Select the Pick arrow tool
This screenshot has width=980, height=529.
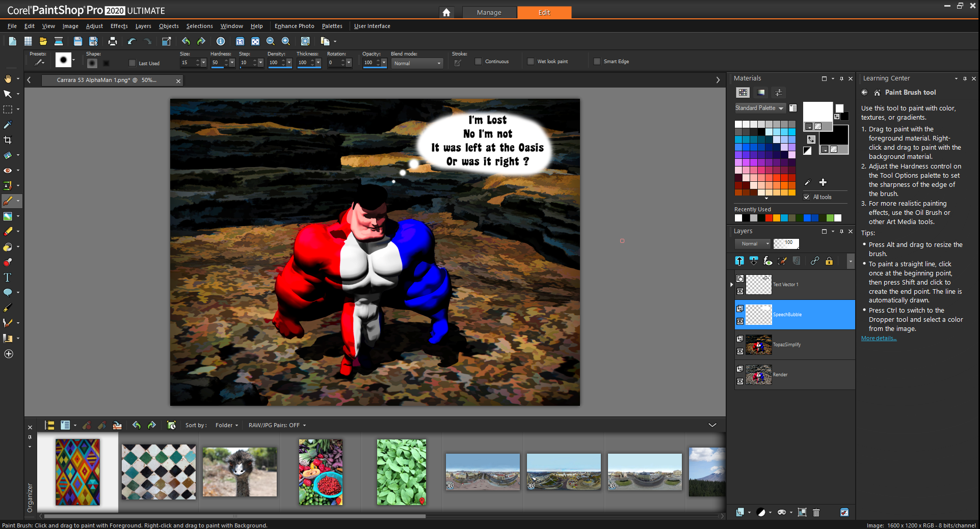(8, 94)
